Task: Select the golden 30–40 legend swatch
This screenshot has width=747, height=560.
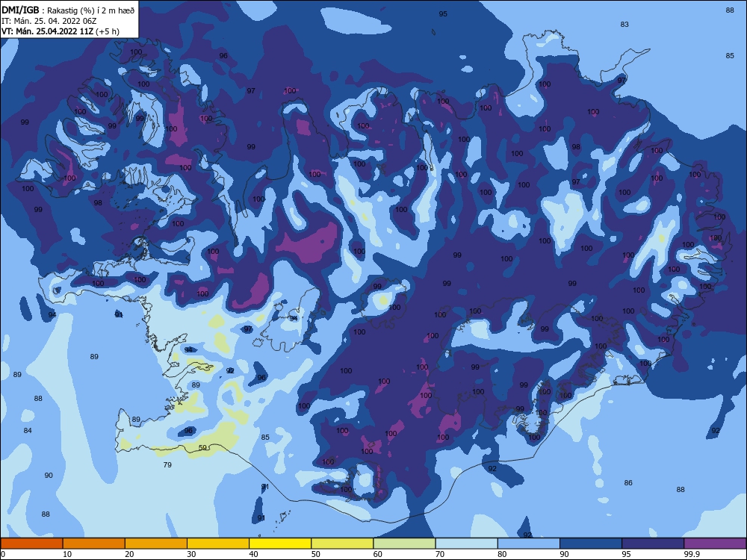Action: pos(218,544)
